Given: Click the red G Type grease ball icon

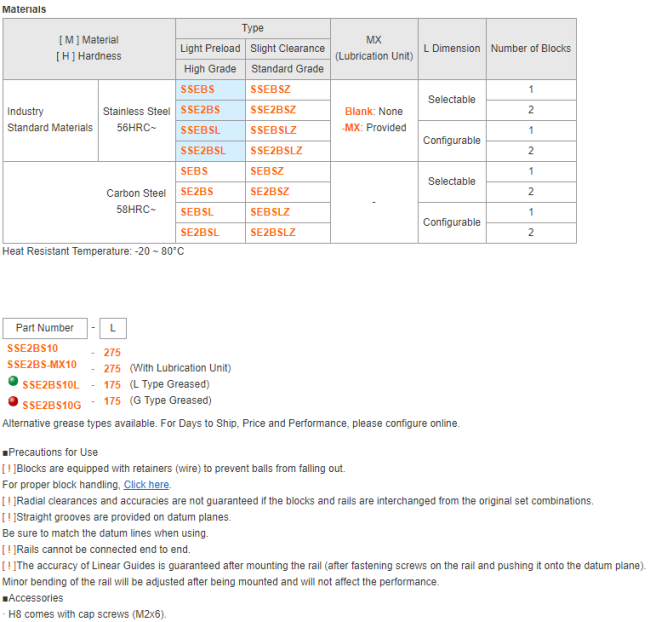Looking at the screenshot, I should (12, 400).
